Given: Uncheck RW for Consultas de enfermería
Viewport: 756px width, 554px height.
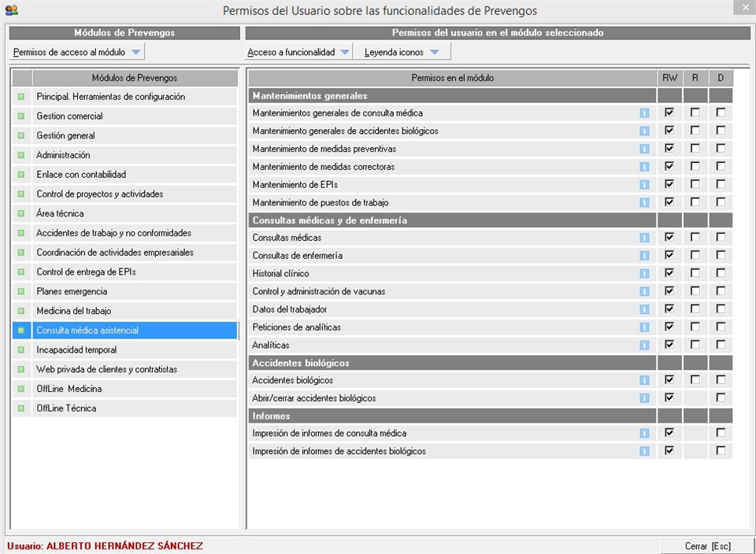Looking at the screenshot, I should pos(669,255).
